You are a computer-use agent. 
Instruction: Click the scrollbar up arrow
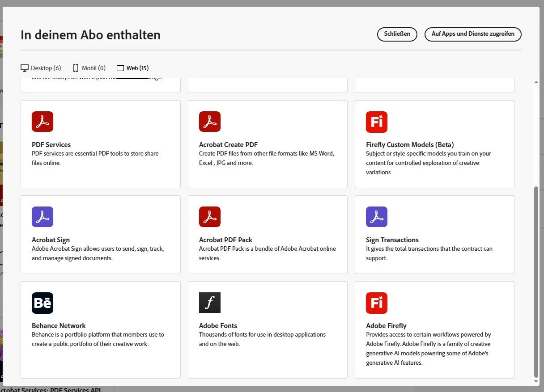pyautogui.click(x=536, y=83)
